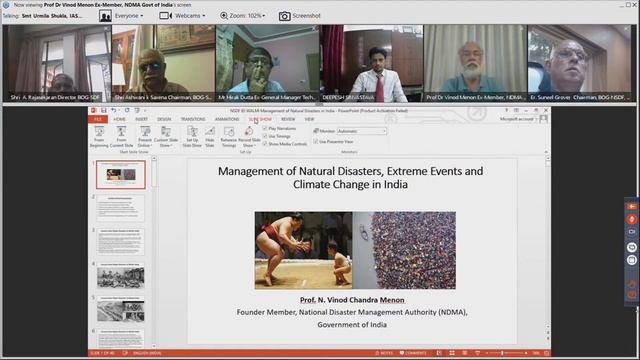Click the PowerPoint application logo icon
The width and height of the screenshot is (640, 360).
93,110
